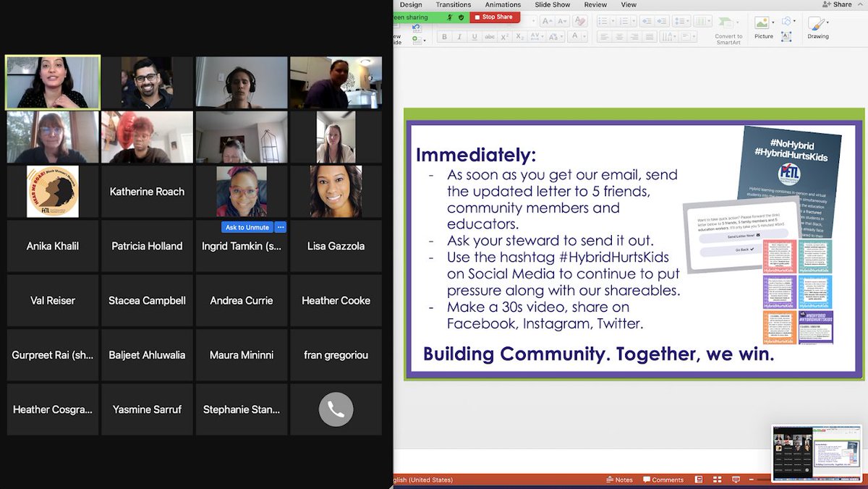
Task: Select the phone call participant tile
Action: pyautogui.click(x=336, y=409)
